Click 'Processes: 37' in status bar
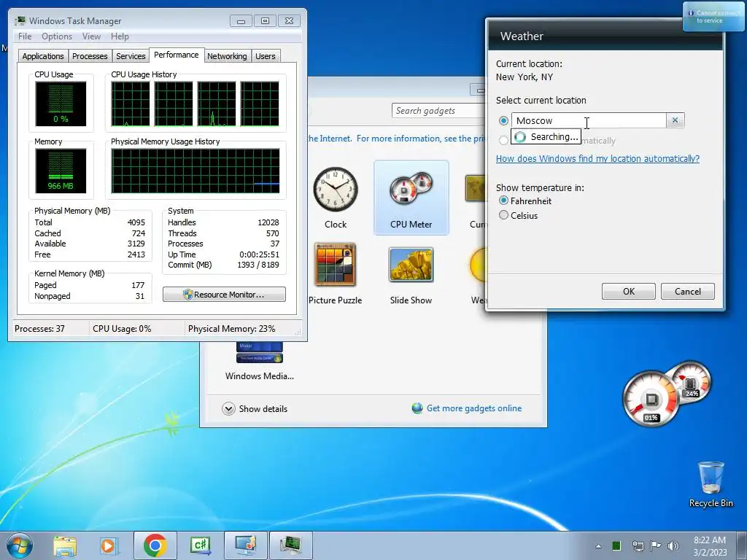Image resolution: width=747 pixels, height=560 pixels. [x=39, y=329]
